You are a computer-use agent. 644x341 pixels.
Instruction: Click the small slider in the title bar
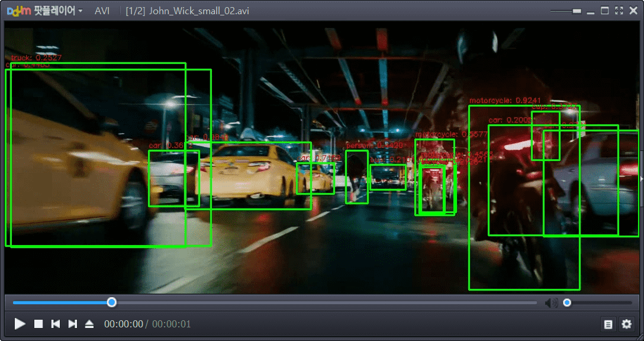tap(577, 11)
